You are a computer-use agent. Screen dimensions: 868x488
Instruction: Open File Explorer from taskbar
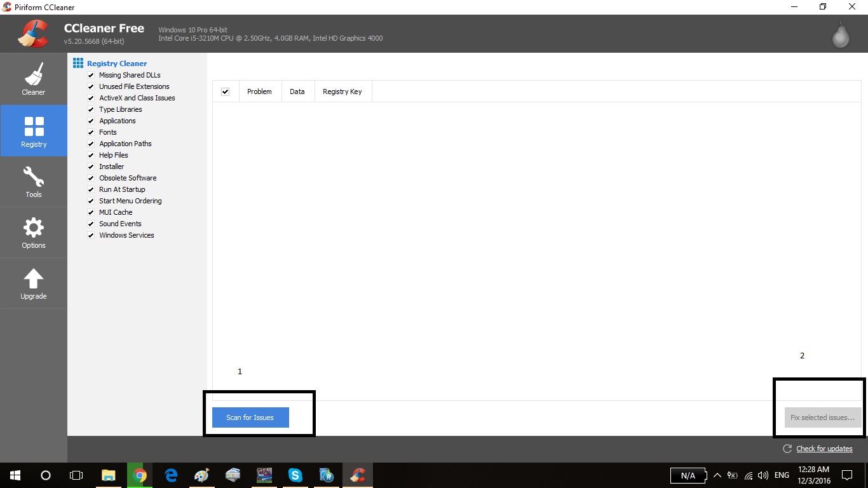pyautogui.click(x=109, y=475)
